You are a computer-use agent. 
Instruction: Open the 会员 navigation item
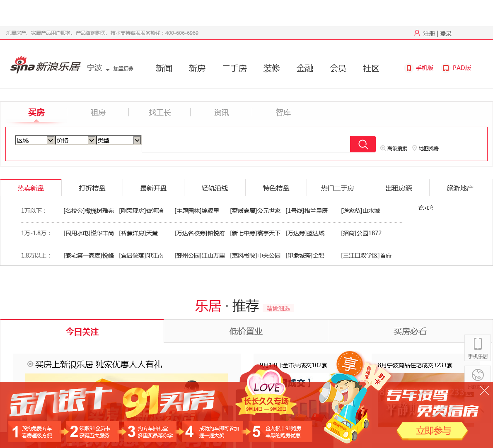coord(338,68)
